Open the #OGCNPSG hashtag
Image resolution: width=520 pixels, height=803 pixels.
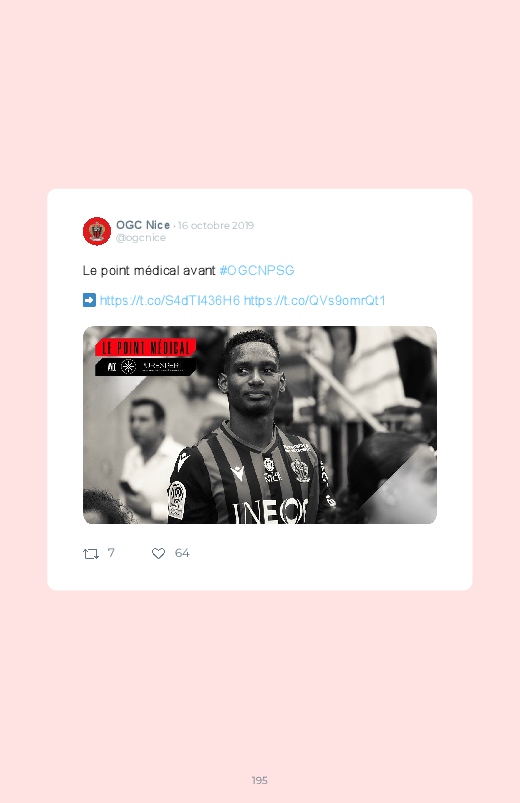(257, 270)
